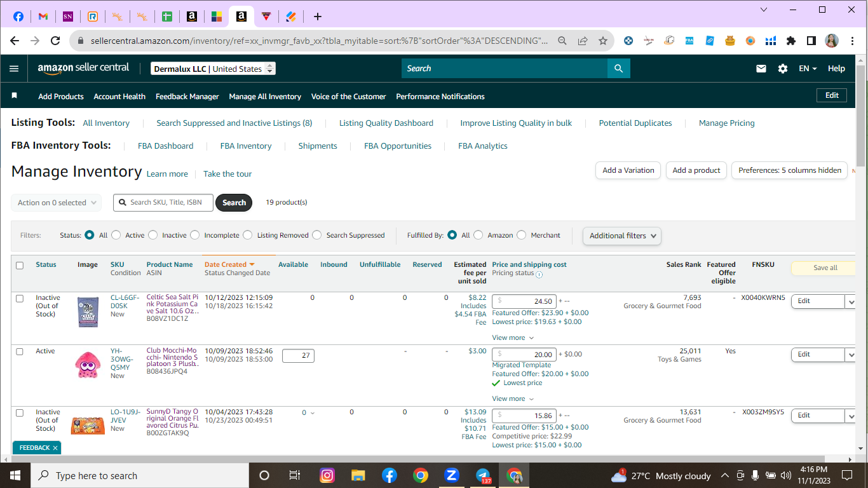Open the Seller Central hamburger menu
This screenshot has width=868, height=488.
(14, 69)
